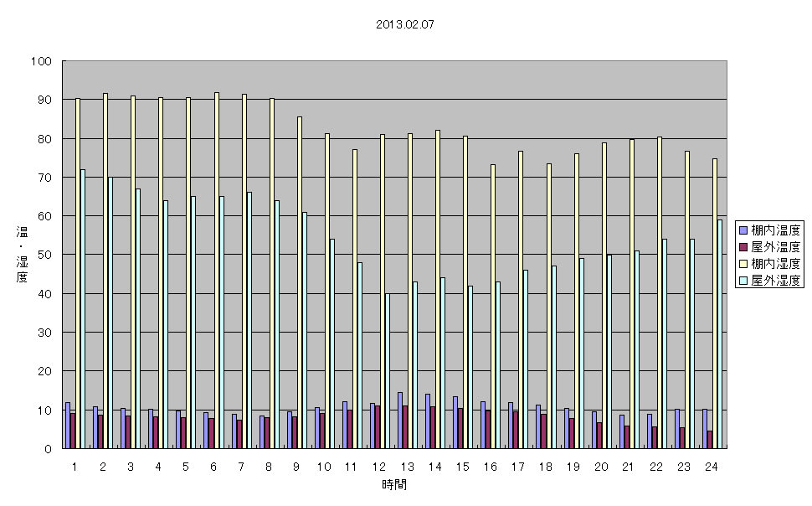This screenshot has width=812, height=506.
Task: Select the 屋外温度 bar at hour 24
Action: pyautogui.click(x=710, y=440)
